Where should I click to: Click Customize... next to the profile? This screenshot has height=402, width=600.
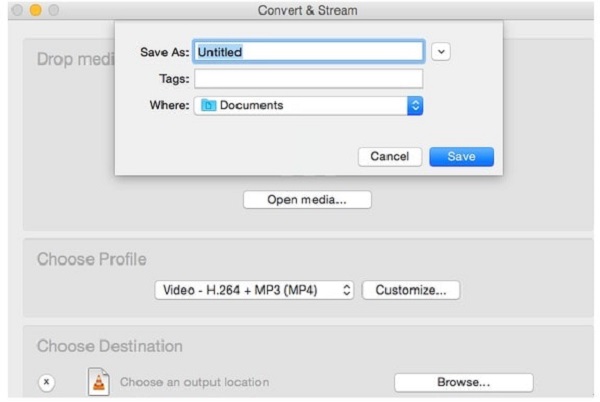coord(411,290)
